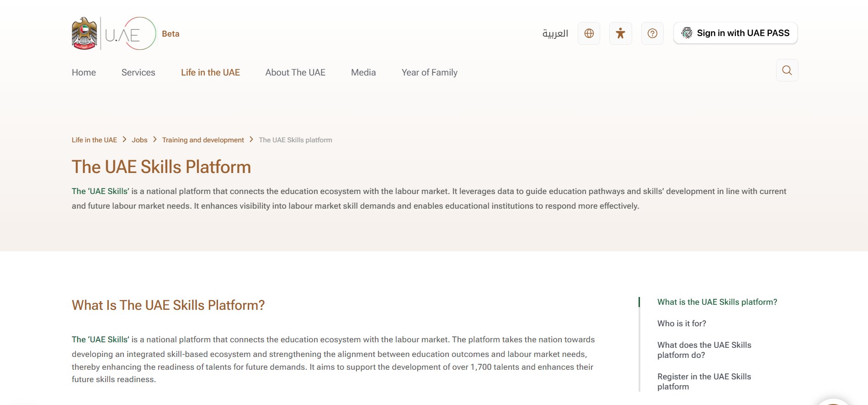
Task: Open the globe language icon
Action: coord(589,33)
